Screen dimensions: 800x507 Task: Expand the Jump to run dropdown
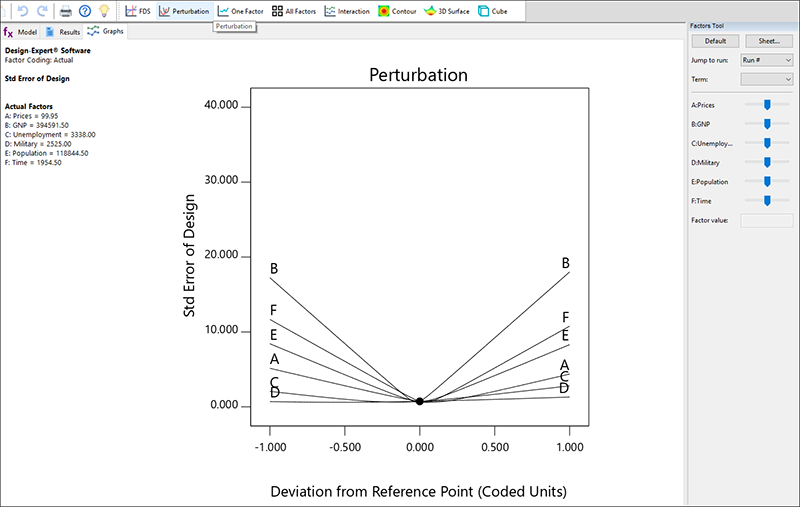pyautogui.click(x=766, y=60)
